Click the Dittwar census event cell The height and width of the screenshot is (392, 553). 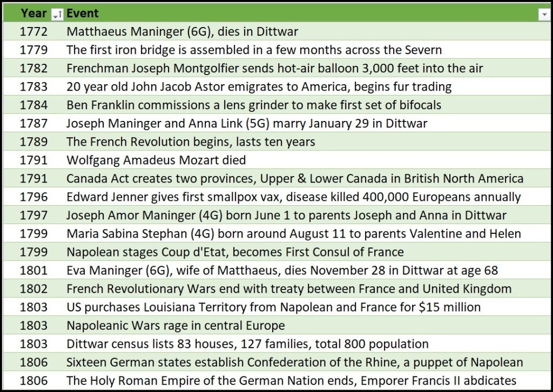(x=247, y=344)
